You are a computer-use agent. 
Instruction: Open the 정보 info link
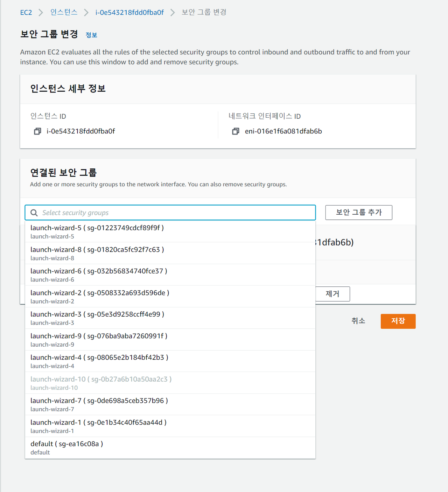tap(91, 35)
